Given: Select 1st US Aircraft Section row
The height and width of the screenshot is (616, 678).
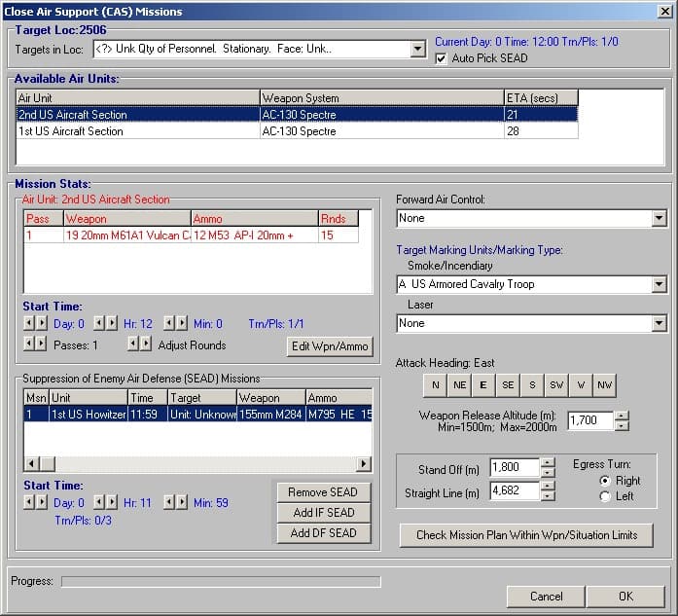Looking at the screenshot, I should tap(136, 131).
